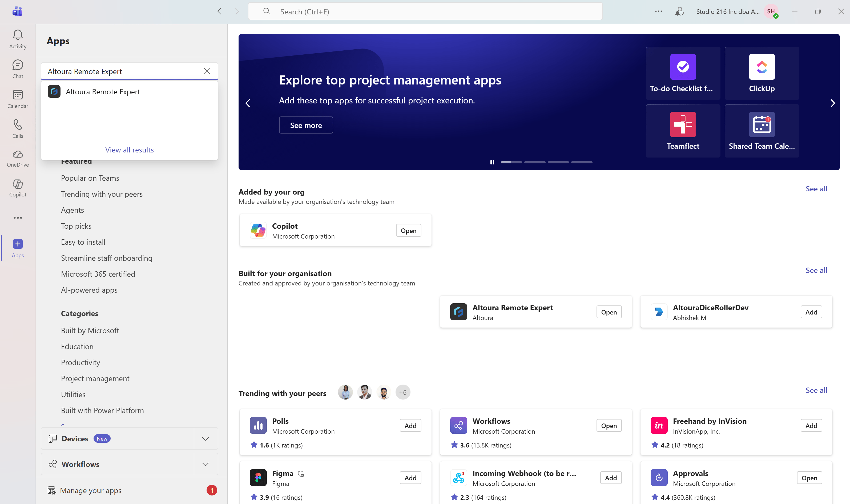Viewport: 850px width, 504px height.
Task: Click See all for Added by your org
Action: pos(816,189)
